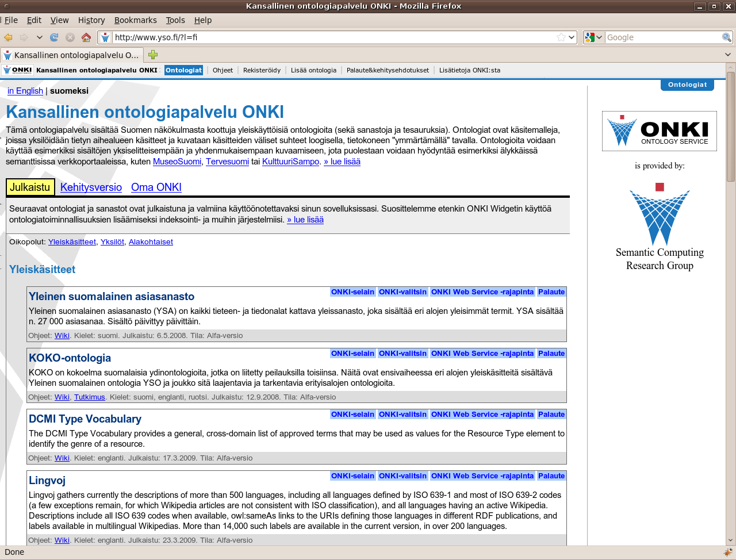
Task: Open Lisätietoja ONKI:sta navigation link
Action: point(470,70)
